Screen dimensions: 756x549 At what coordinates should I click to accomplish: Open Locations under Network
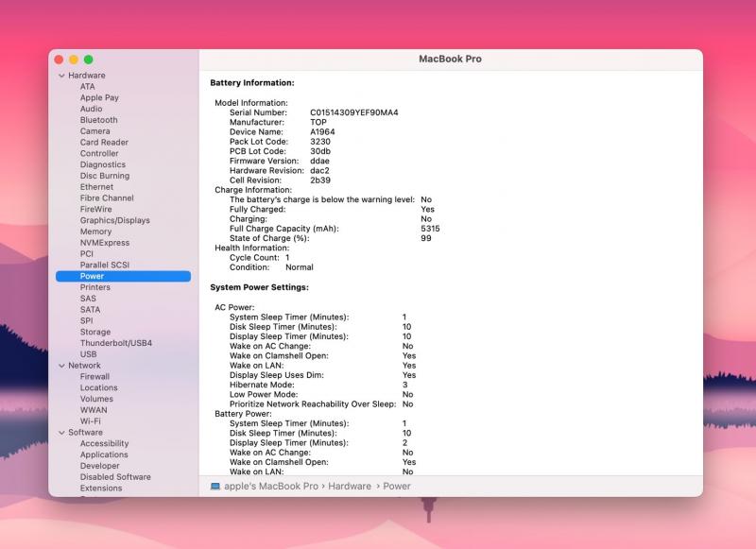[x=99, y=387]
